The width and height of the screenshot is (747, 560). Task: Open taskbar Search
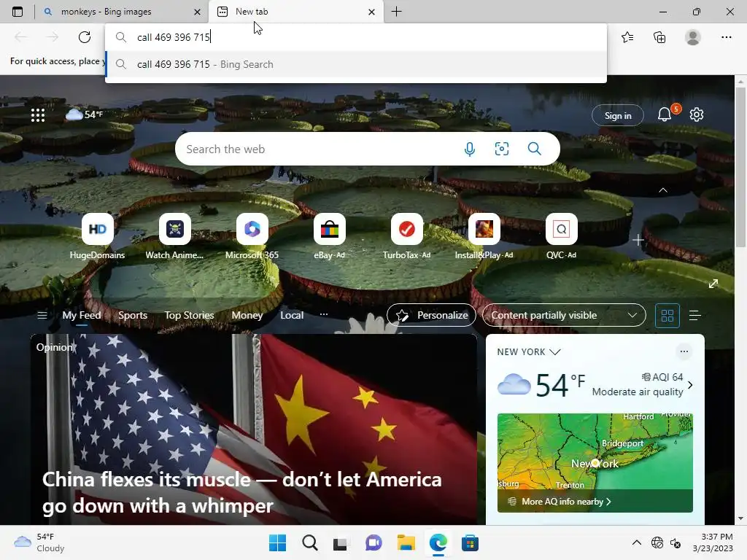pyautogui.click(x=309, y=542)
